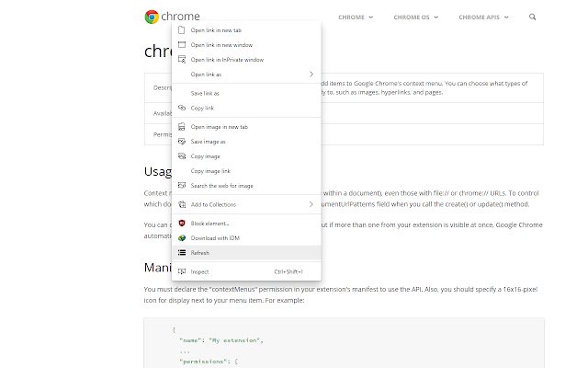Image resolution: width=588 pixels, height=368 pixels.
Task: Click the Ctrl+Shift+I shortcut text
Action: coord(288,271)
